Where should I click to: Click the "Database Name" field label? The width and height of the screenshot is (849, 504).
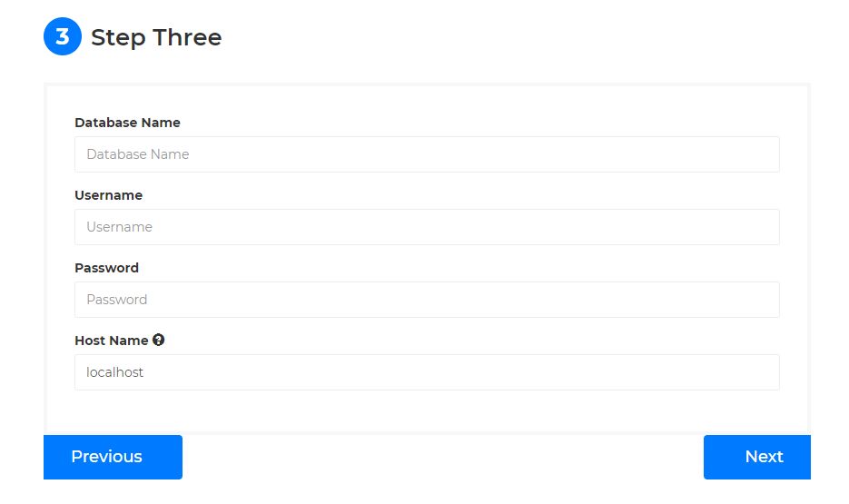[x=127, y=123]
